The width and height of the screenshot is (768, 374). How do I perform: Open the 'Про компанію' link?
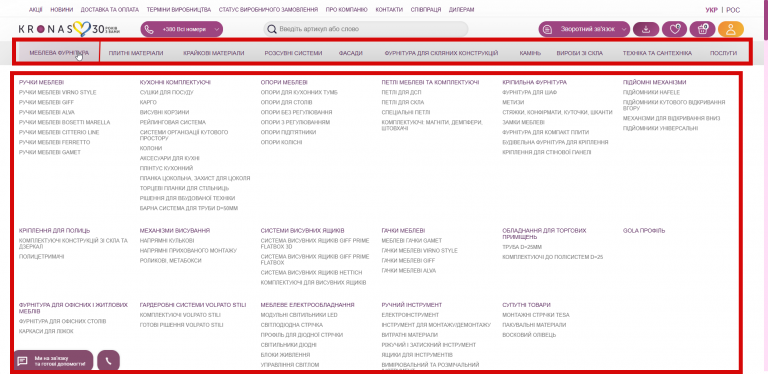pos(346,10)
